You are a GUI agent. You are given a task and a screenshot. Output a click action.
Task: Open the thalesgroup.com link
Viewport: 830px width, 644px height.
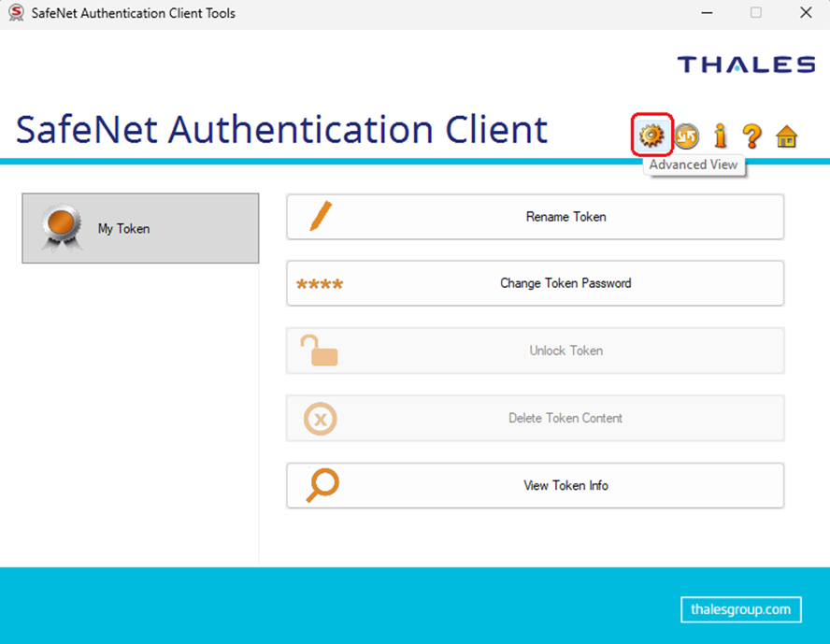[x=740, y=609]
